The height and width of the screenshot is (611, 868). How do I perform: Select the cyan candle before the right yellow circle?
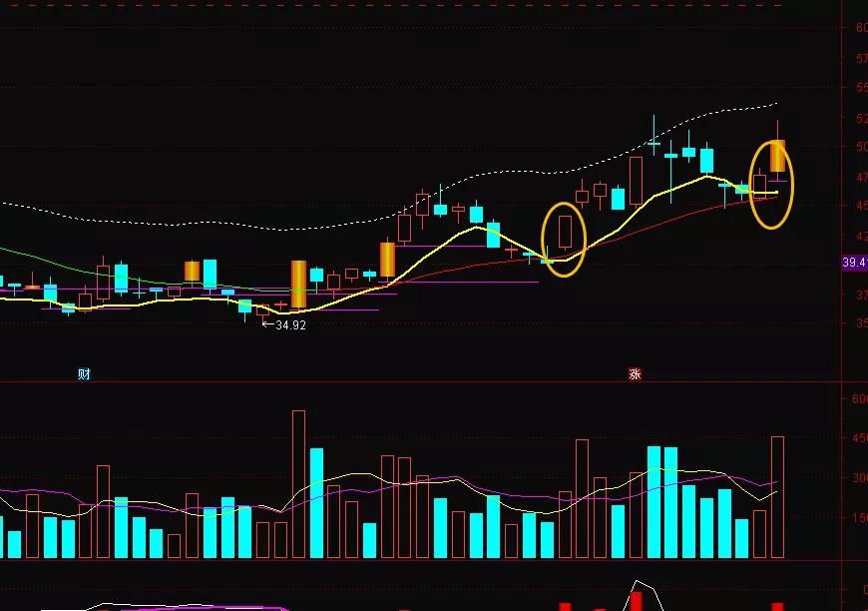click(742, 190)
